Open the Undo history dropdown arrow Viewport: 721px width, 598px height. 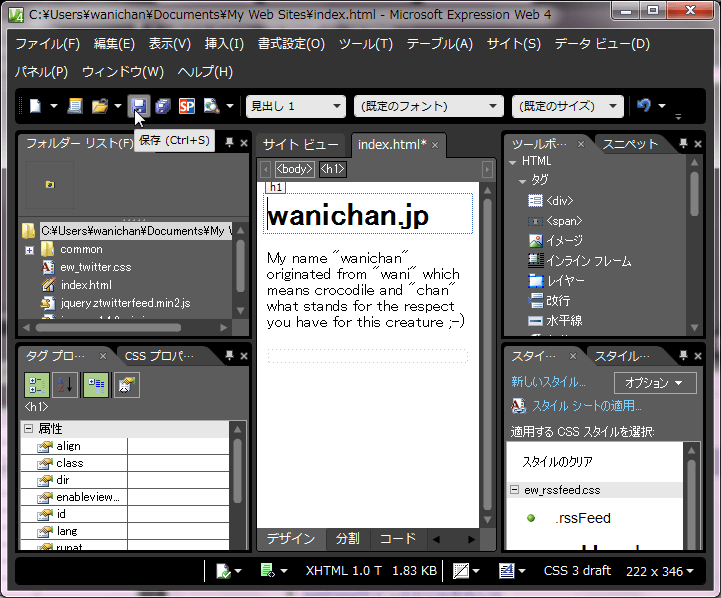(662, 106)
